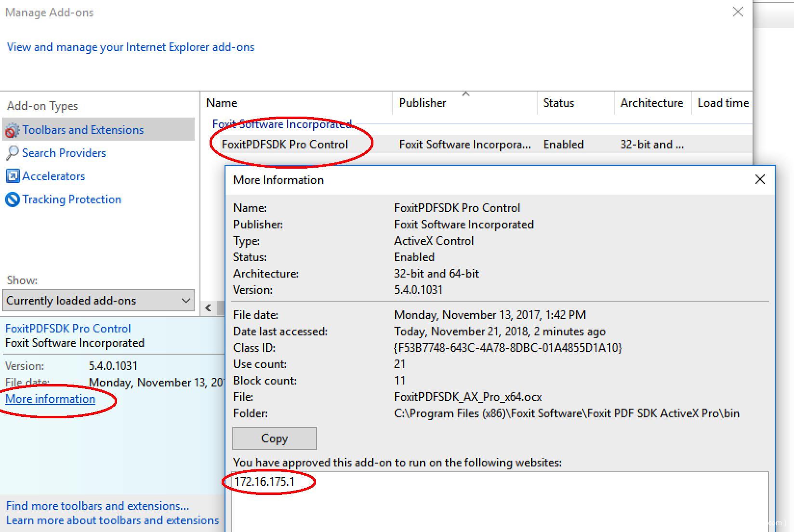
Task: Click the Load time column header
Action: click(722, 103)
